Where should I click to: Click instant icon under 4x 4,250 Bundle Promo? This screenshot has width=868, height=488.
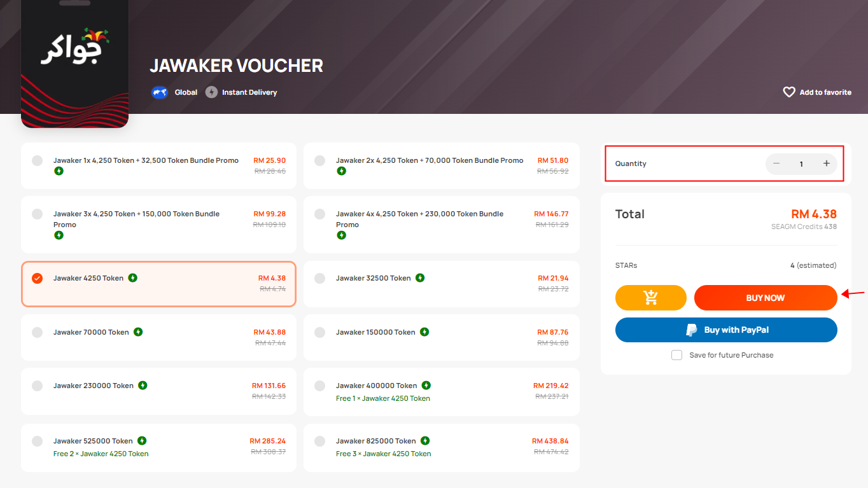click(x=342, y=235)
